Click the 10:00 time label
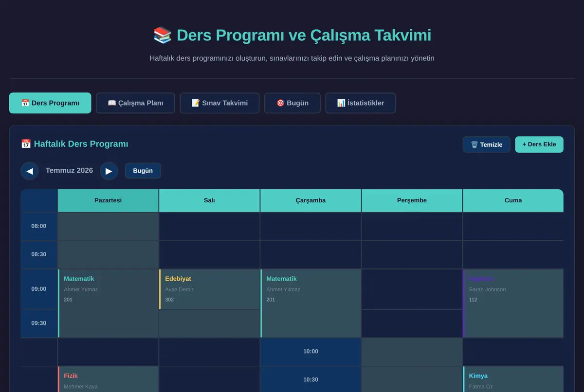The width and height of the screenshot is (584, 392). (x=310, y=352)
